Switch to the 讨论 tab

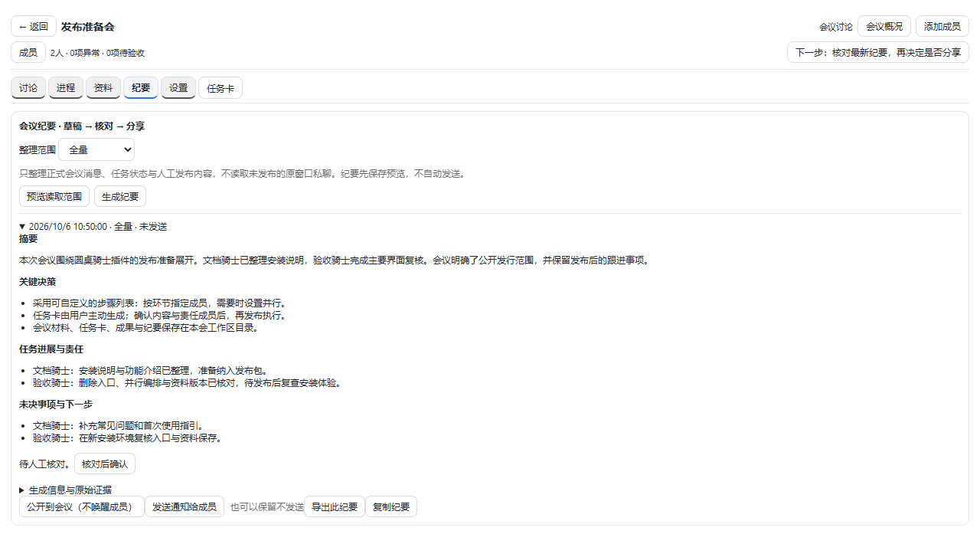(x=28, y=87)
